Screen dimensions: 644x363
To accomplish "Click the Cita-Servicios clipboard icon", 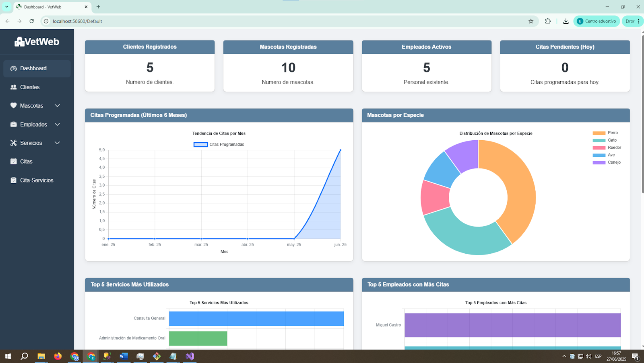I will 14,180.
